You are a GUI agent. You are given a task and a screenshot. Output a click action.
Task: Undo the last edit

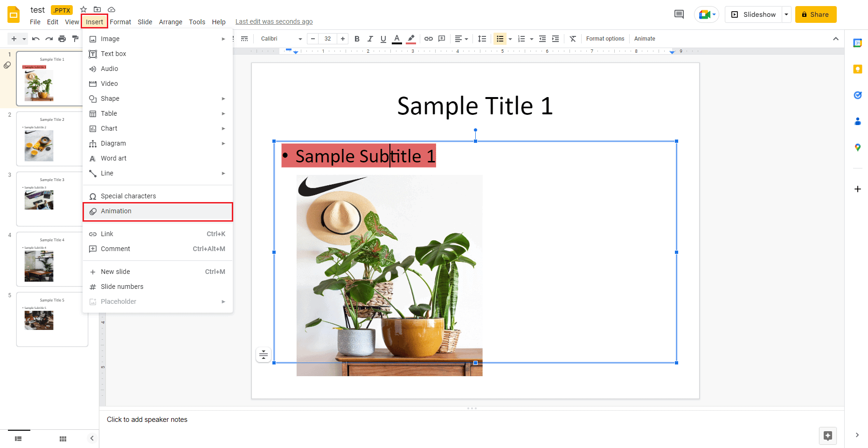pyautogui.click(x=36, y=39)
